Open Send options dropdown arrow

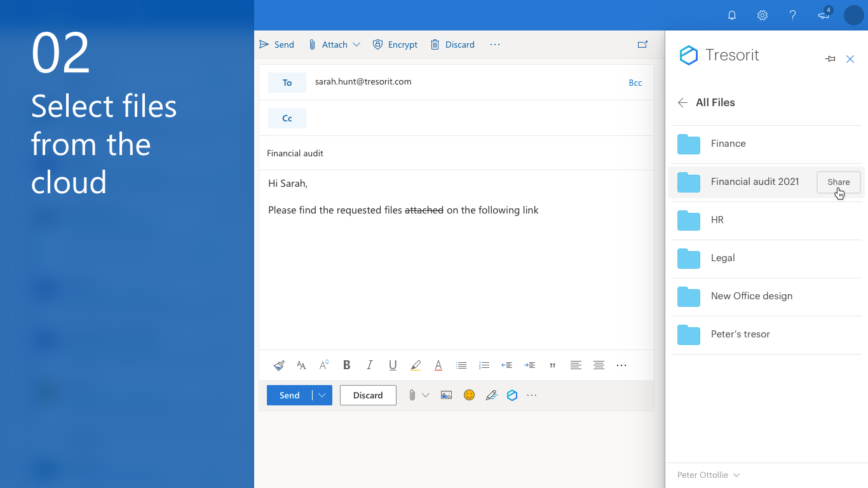tap(322, 395)
